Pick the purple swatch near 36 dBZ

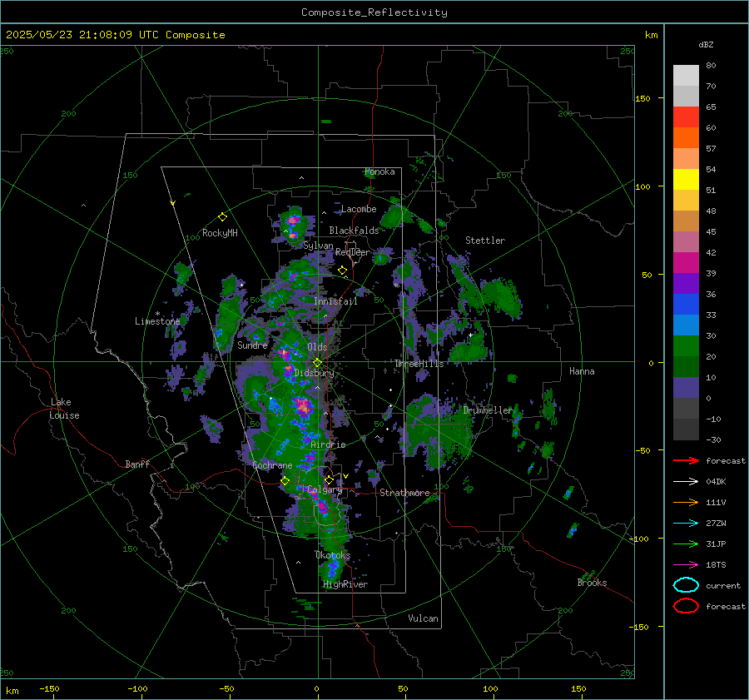686,283
